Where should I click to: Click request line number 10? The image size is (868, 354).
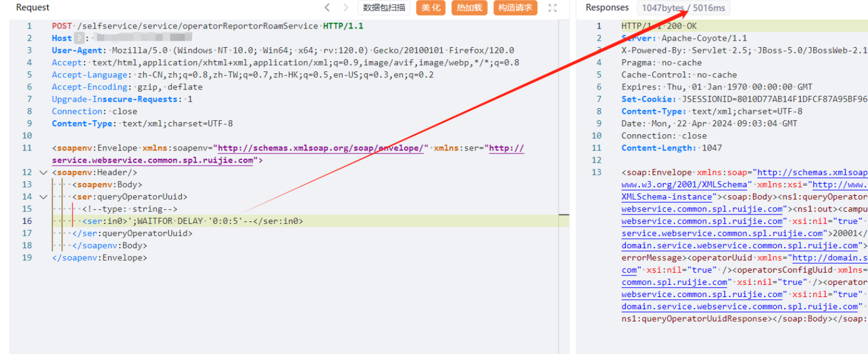(x=28, y=136)
